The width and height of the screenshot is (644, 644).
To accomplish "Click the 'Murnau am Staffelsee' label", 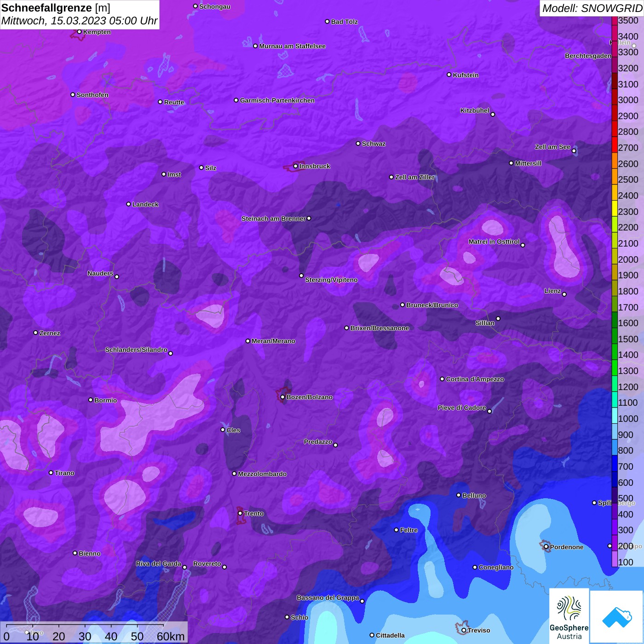I will [293, 46].
